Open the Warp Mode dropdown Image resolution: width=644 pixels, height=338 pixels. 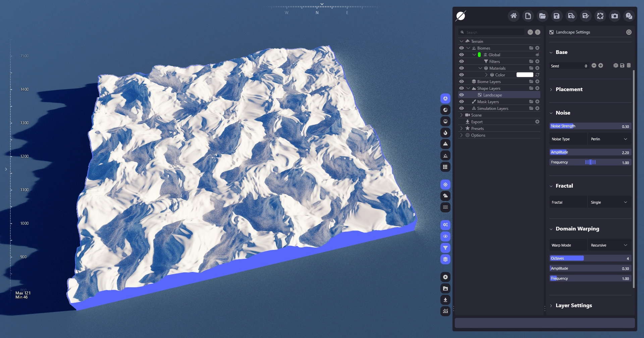(609, 245)
